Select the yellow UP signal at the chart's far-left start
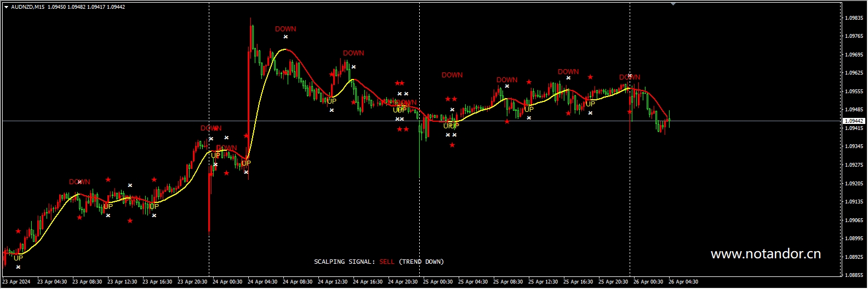 (18, 258)
